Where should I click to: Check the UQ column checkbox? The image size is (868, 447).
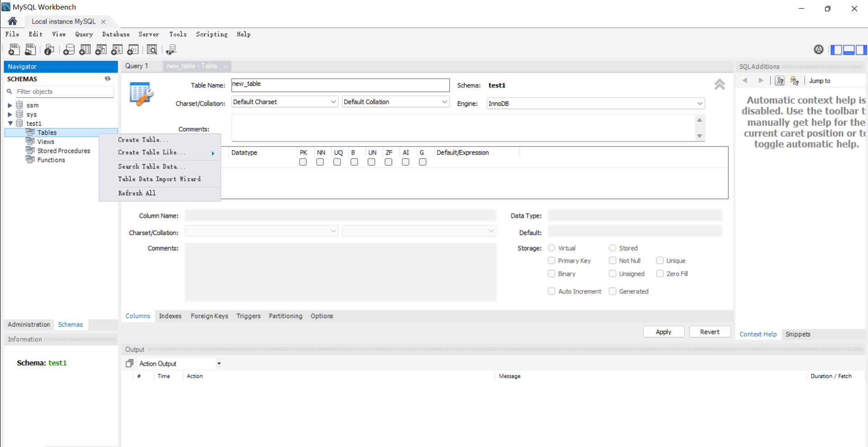click(337, 162)
